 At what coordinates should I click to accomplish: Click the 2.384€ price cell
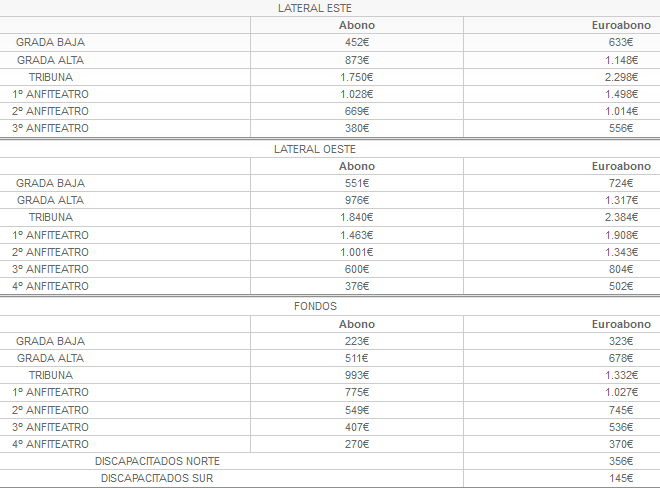(x=621, y=217)
